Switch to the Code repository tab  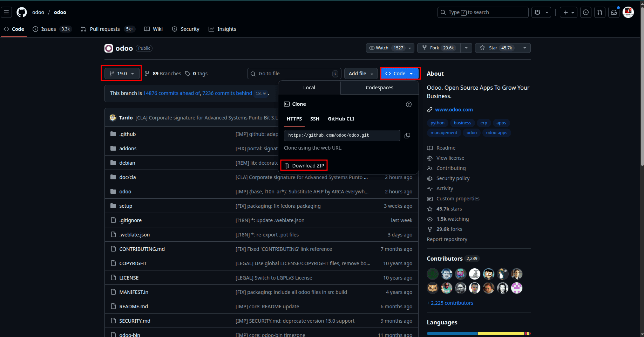tap(14, 29)
